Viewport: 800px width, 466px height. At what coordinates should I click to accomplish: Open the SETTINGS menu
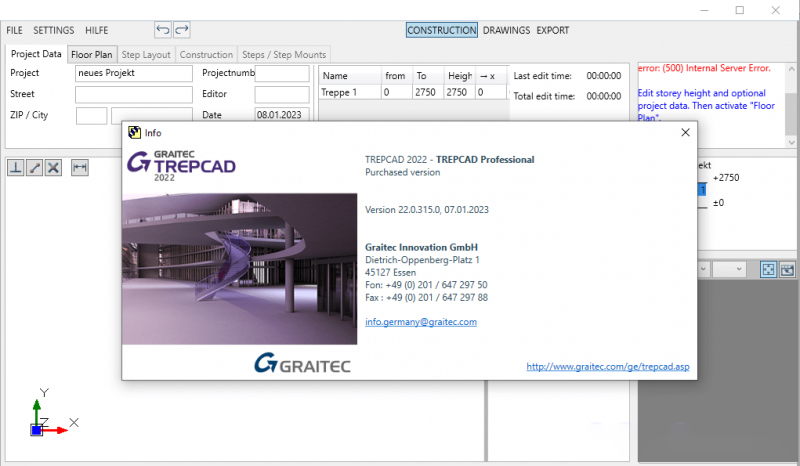point(54,30)
